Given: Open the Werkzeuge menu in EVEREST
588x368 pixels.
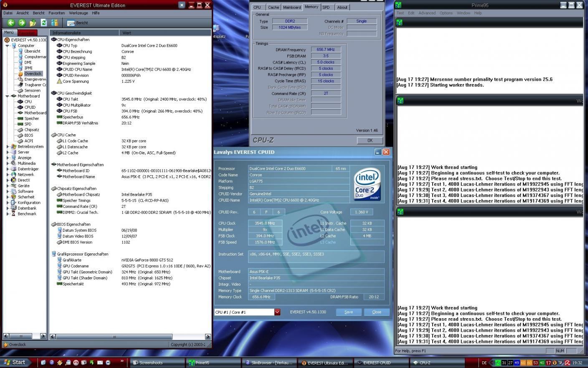Looking at the screenshot, I should tap(79, 13).
